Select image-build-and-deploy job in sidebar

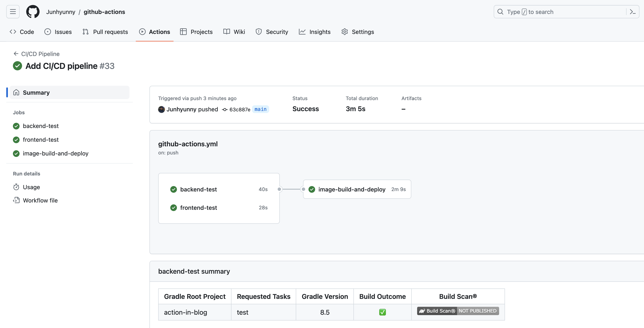pyautogui.click(x=56, y=154)
